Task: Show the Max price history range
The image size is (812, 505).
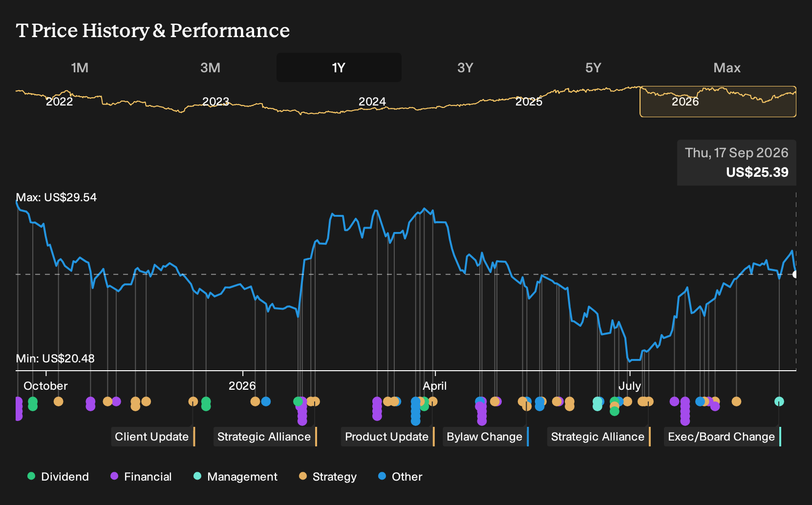Action: tap(727, 67)
